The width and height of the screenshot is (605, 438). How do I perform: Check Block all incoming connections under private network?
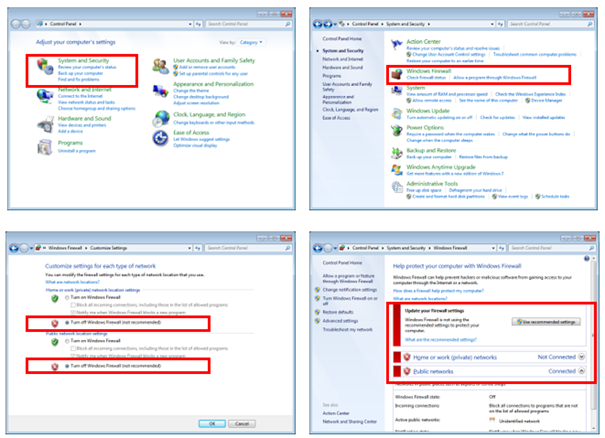(73, 305)
